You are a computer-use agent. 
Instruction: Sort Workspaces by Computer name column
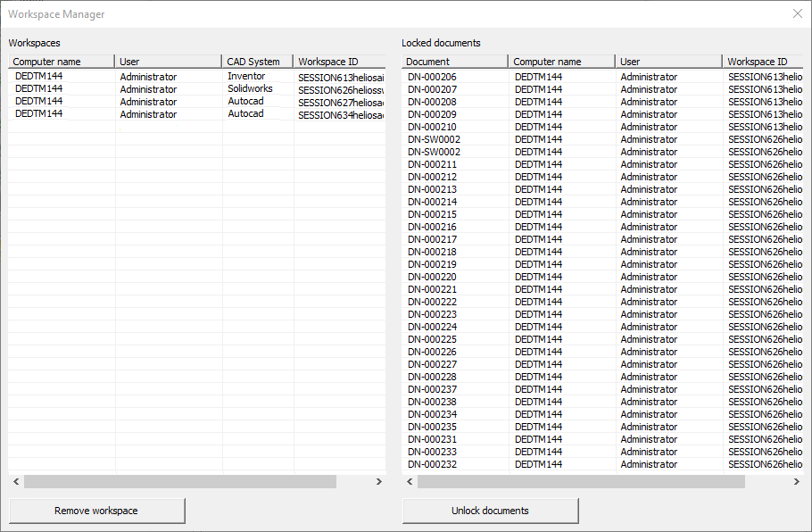(x=61, y=62)
